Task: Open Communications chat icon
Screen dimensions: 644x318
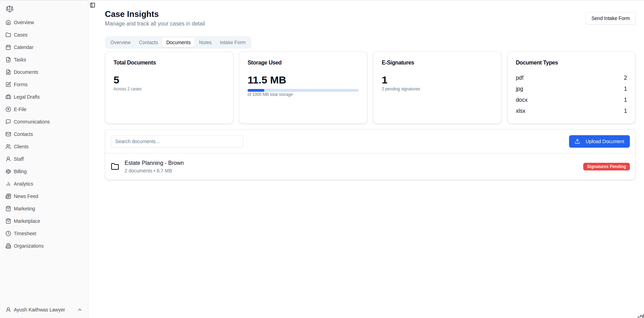Action: pyautogui.click(x=8, y=122)
